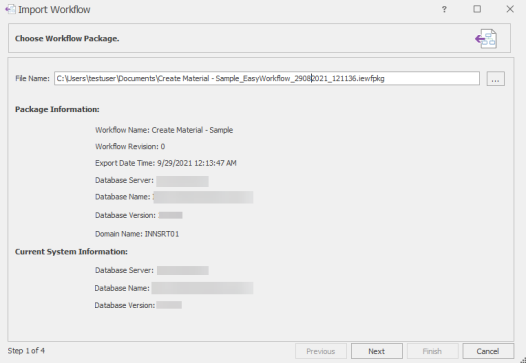Click the Cancel button

tap(488, 351)
